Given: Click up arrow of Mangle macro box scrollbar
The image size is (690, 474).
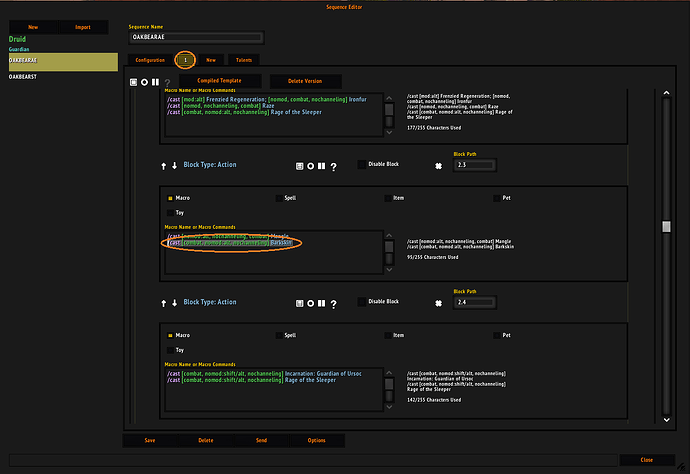Looking at the screenshot, I should 389,236.
